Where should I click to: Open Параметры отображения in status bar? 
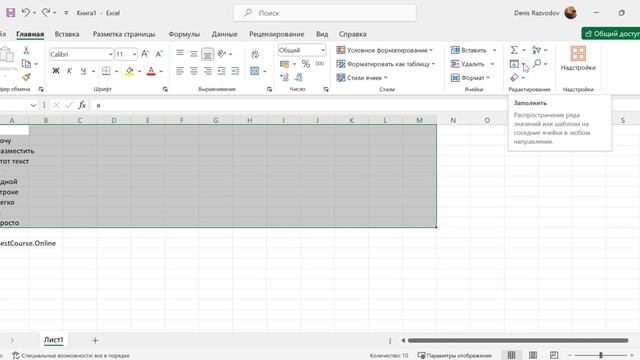(x=455, y=356)
